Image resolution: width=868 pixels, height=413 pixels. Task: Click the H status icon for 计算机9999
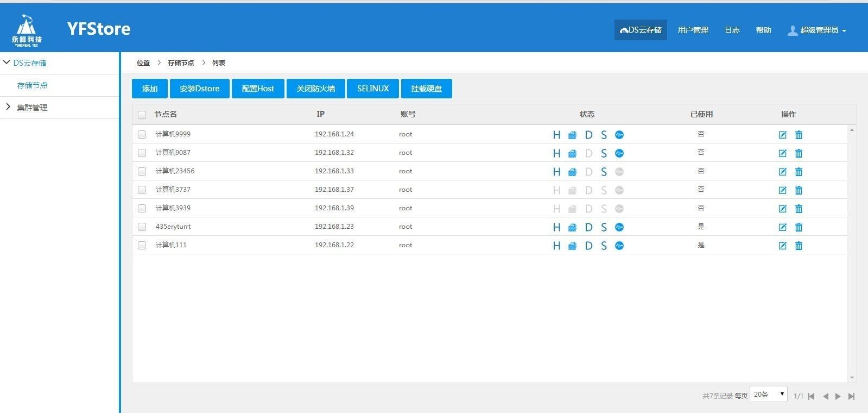556,135
